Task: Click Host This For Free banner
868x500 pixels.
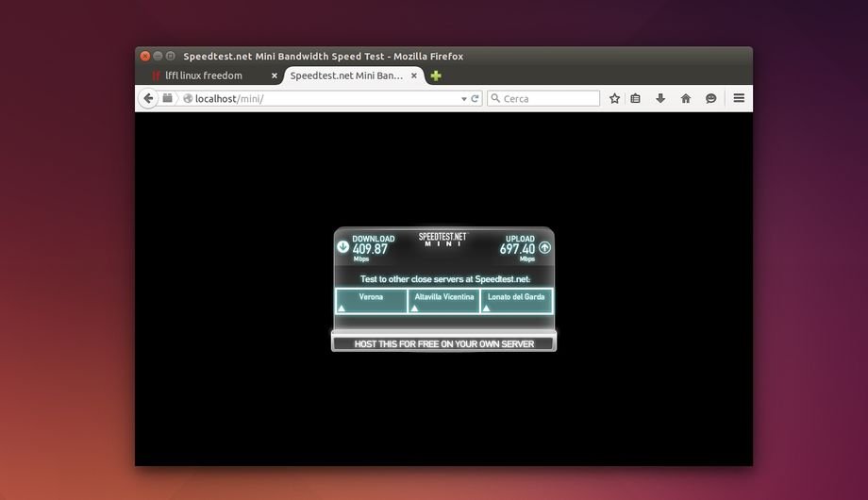Action: pyautogui.click(x=443, y=343)
